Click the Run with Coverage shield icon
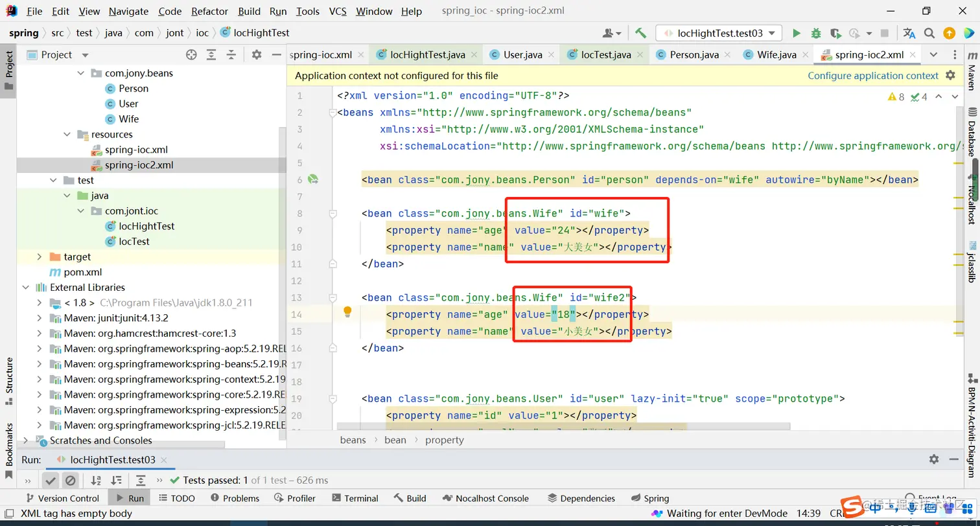Screen dimensions: 980x526 tap(835, 33)
